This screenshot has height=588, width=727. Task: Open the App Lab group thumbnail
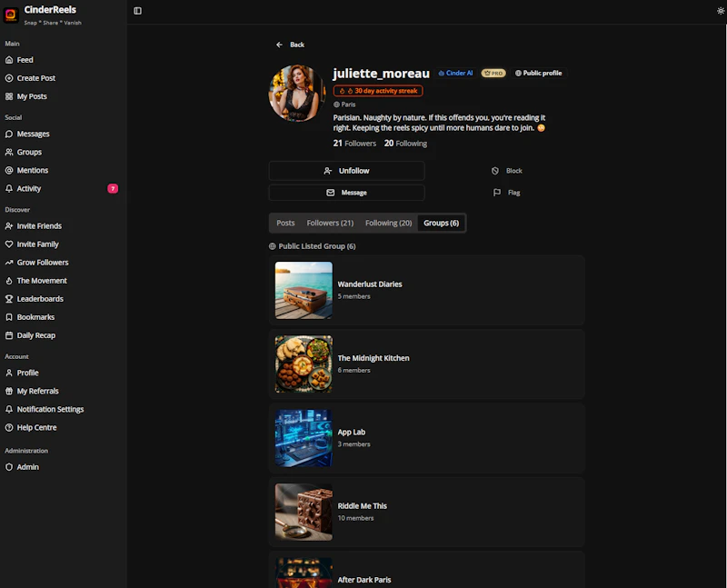click(304, 438)
